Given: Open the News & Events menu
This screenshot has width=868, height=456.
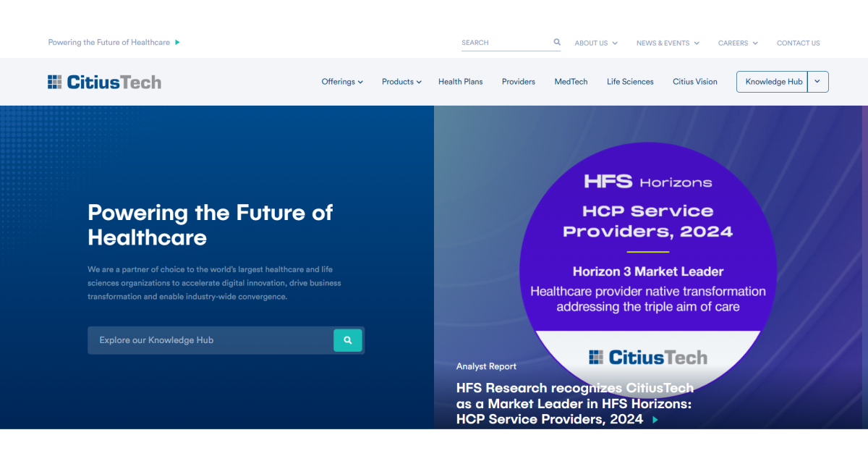Looking at the screenshot, I should tap(668, 43).
